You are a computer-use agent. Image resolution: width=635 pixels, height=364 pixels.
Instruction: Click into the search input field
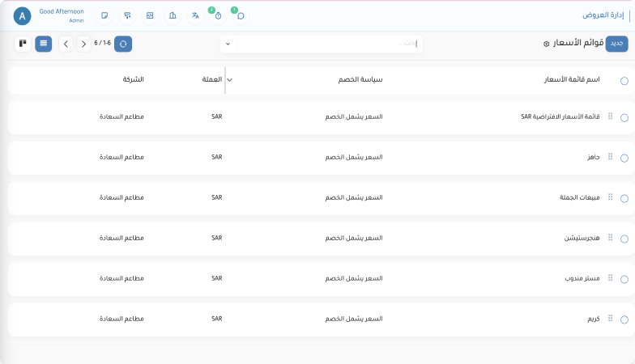click(324, 44)
